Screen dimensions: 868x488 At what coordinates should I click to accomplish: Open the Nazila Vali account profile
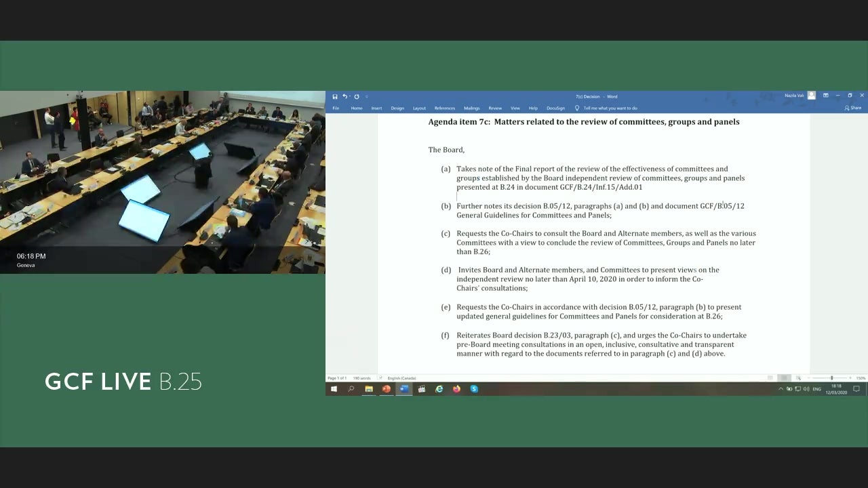point(800,96)
